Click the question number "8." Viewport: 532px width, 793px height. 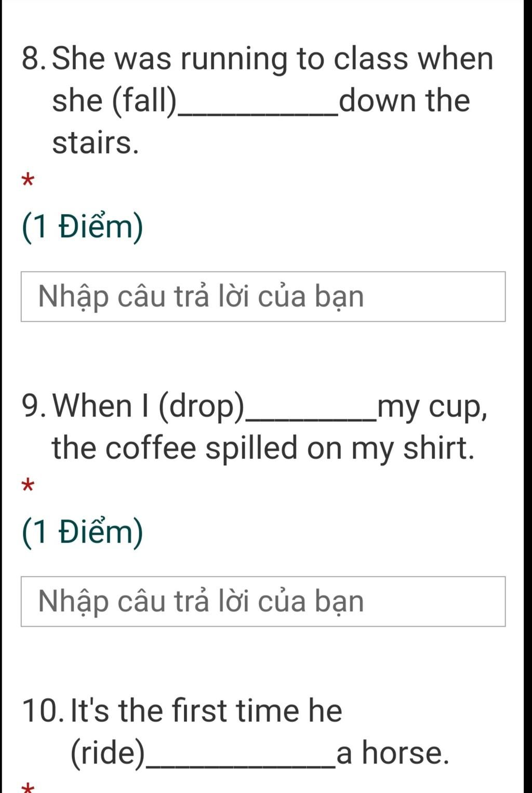click(x=35, y=58)
